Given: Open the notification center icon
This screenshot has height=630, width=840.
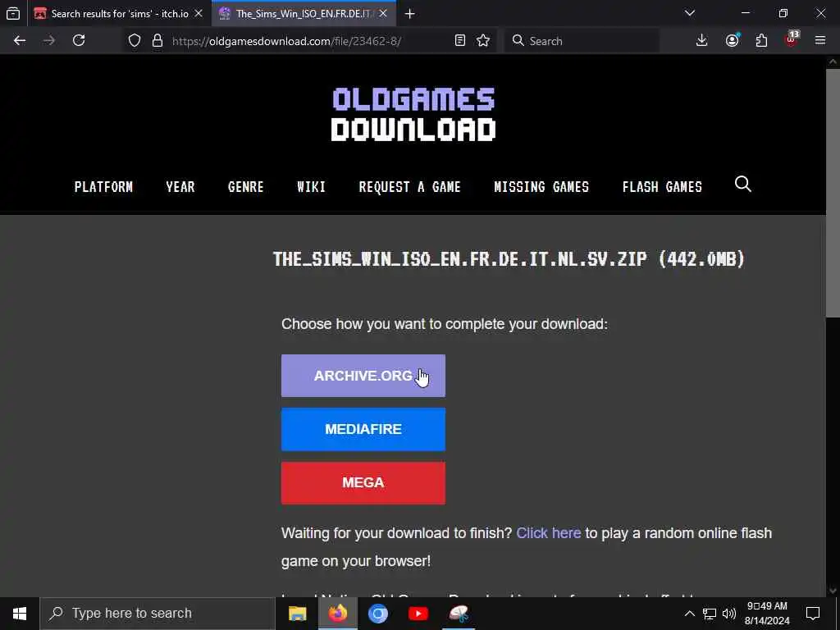Looking at the screenshot, I should pos(813,614).
